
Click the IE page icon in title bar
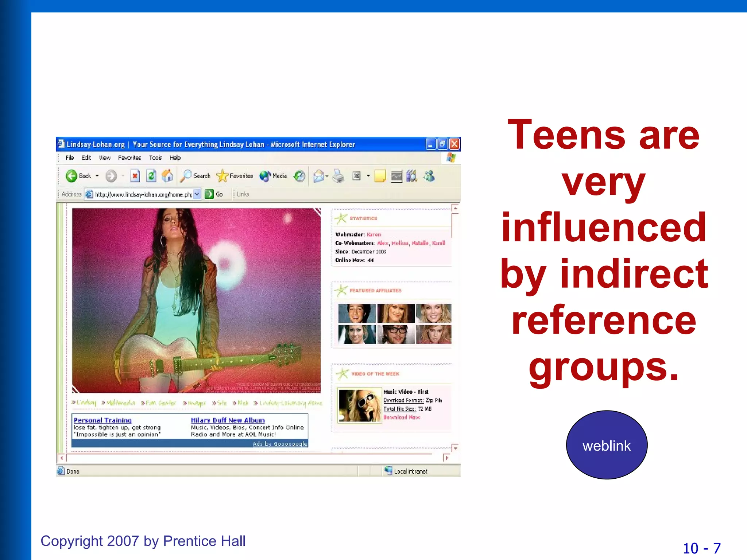tap(61, 144)
